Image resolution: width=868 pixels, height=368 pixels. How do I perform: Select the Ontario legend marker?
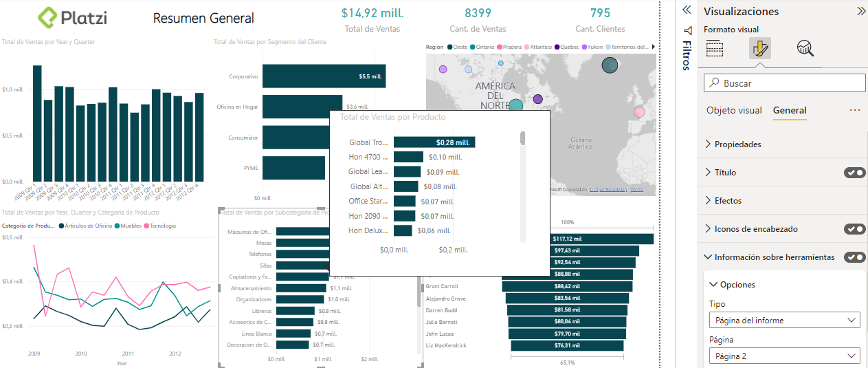tap(473, 47)
